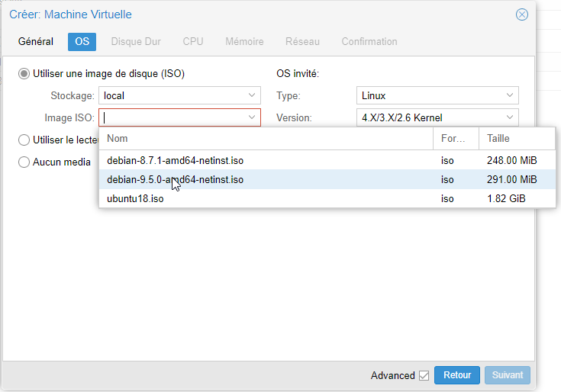Open the Confirmation tab
The image size is (561, 392).
coord(369,42)
